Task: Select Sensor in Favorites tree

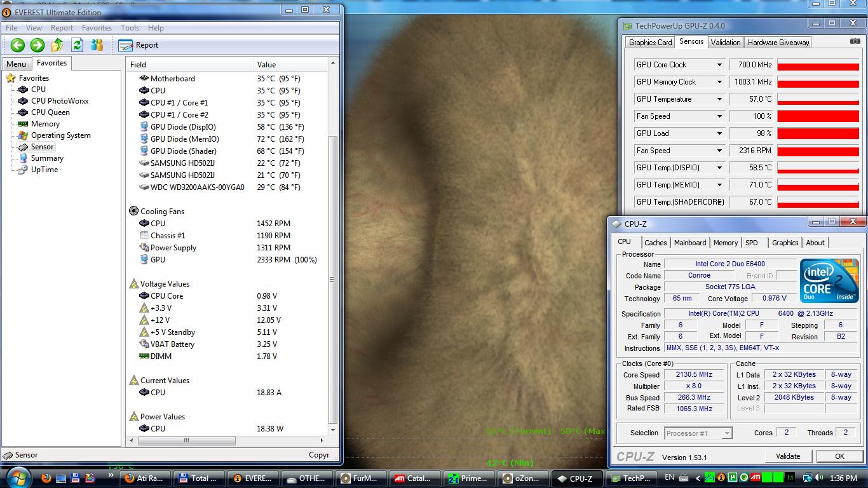Action: (36, 147)
